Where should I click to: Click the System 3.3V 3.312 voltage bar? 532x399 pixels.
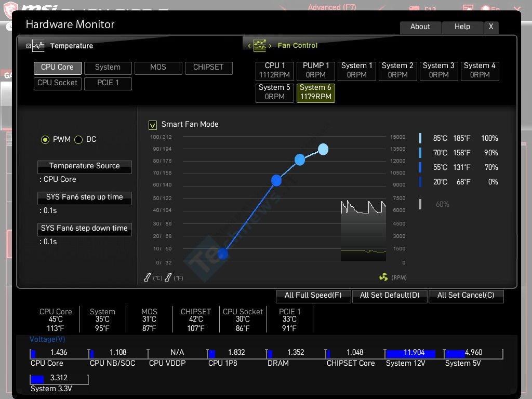pos(59,379)
